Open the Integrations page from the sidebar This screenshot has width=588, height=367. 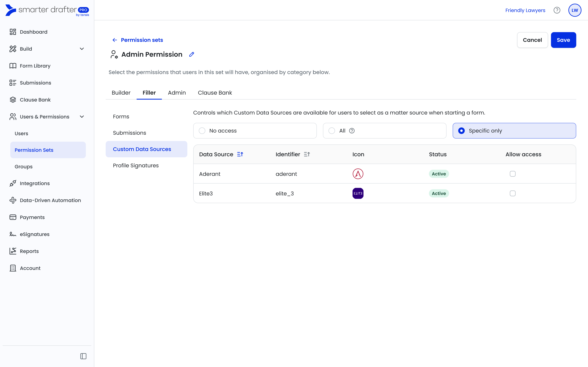click(x=34, y=183)
